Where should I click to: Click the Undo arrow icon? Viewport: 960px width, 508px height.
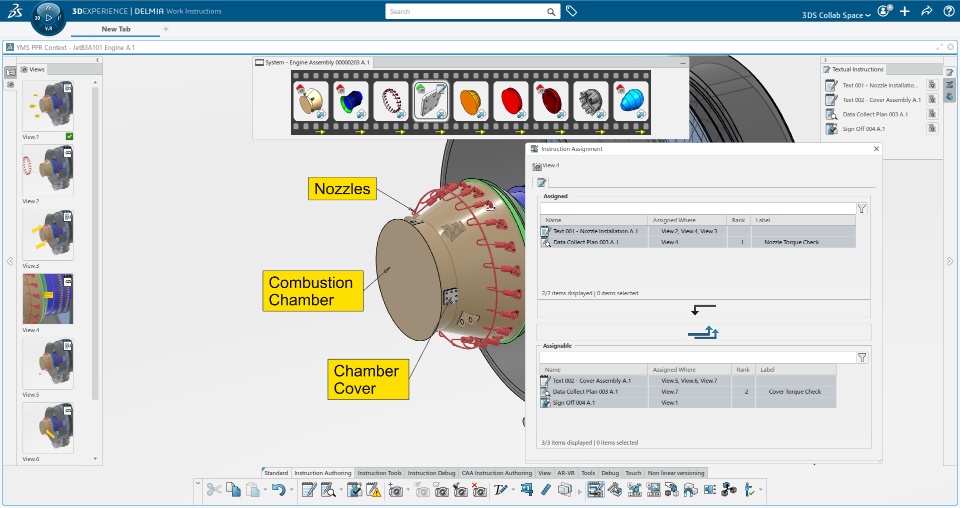(279, 490)
